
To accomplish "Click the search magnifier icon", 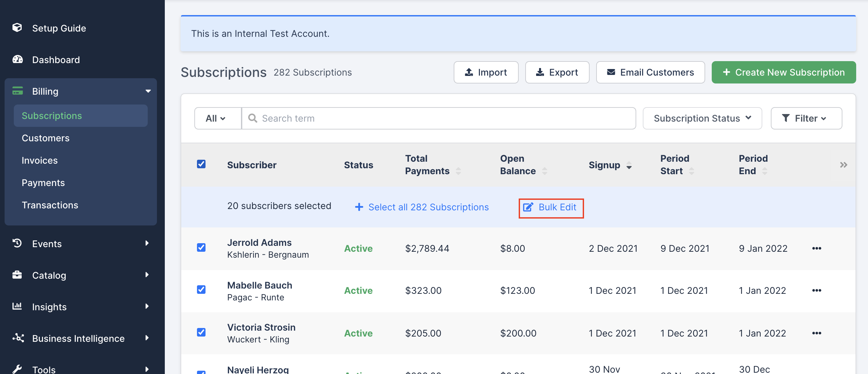I will tap(252, 118).
